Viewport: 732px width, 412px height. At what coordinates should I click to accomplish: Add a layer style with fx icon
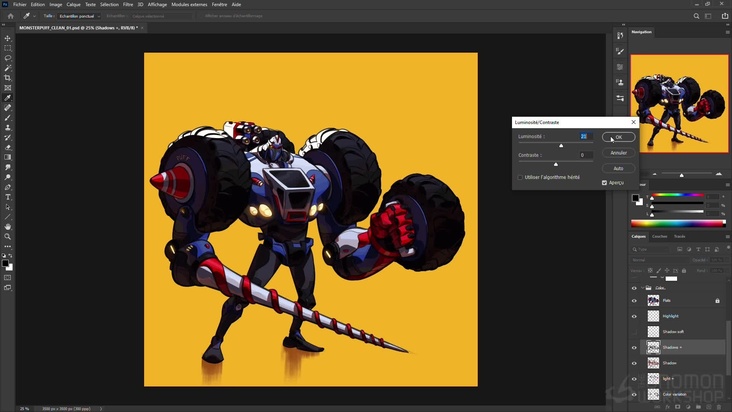pos(667,407)
